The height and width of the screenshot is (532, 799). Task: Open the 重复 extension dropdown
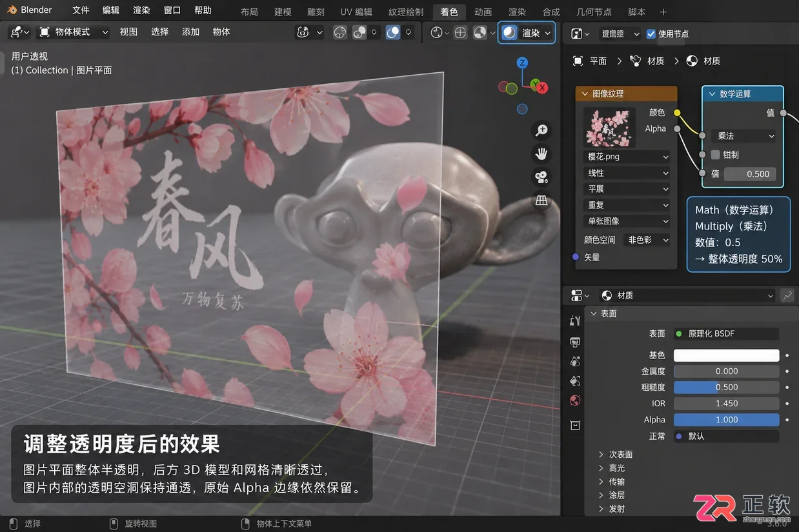(627, 205)
